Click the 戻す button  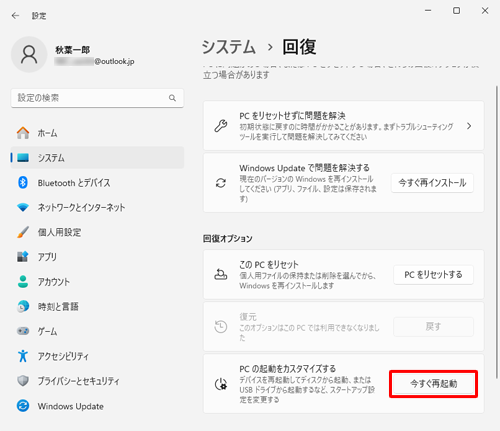[x=433, y=327]
